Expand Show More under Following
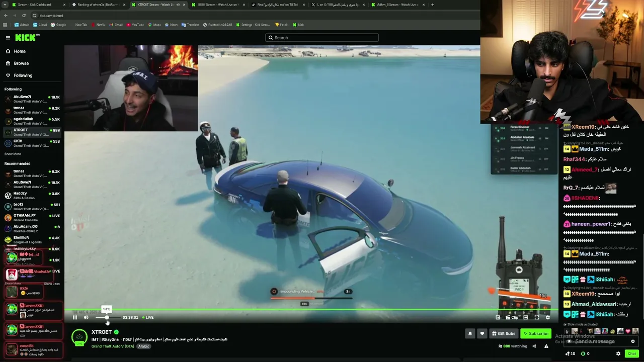 click(13, 154)
